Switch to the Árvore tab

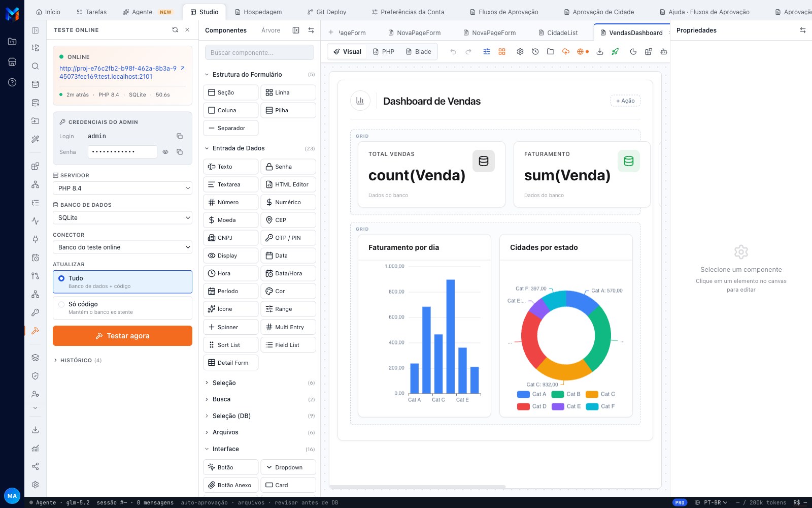pyautogui.click(x=271, y=30)
